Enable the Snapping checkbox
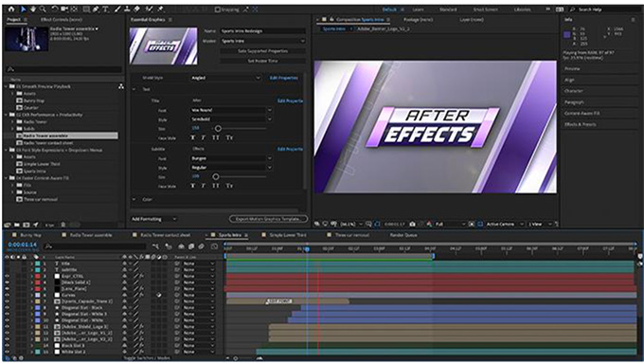 pyautogui.click(x=218, y=9)
